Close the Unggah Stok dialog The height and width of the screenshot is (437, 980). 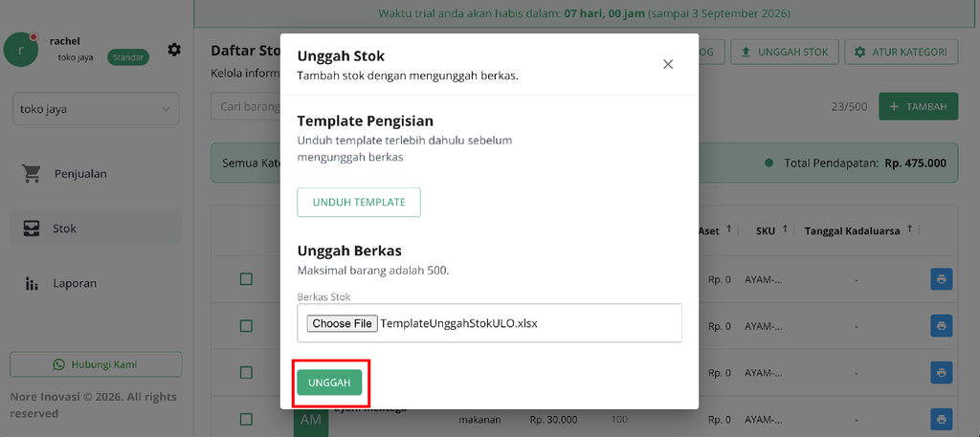[x=668, y=64]
